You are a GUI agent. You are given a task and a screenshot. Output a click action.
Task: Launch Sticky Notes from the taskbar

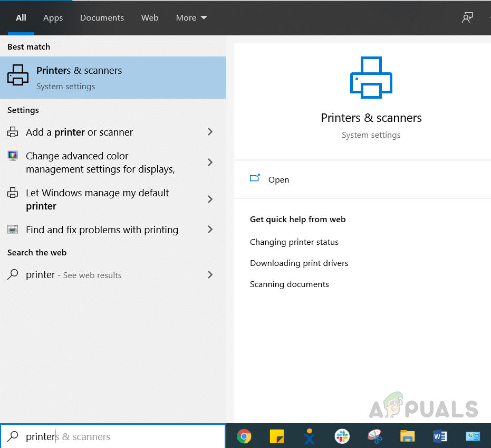[x=277, y=436]
